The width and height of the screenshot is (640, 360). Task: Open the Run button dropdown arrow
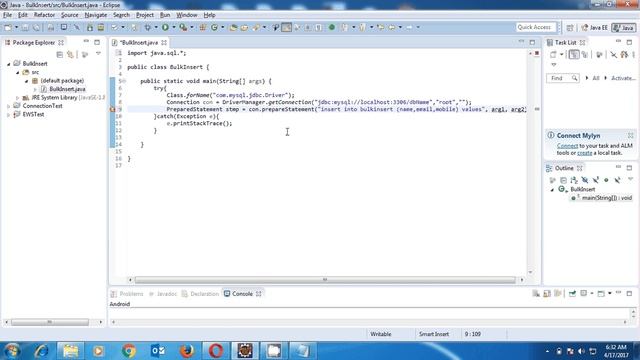point(173,27)
